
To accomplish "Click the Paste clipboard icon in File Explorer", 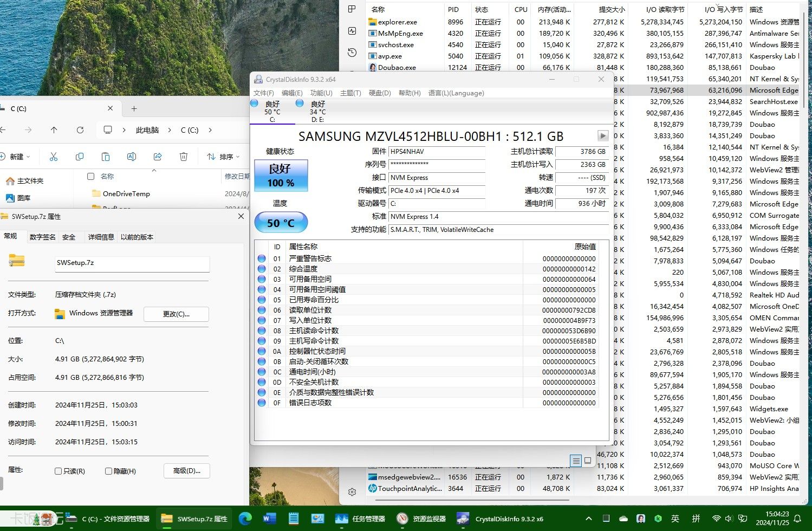I will (106, 157).
